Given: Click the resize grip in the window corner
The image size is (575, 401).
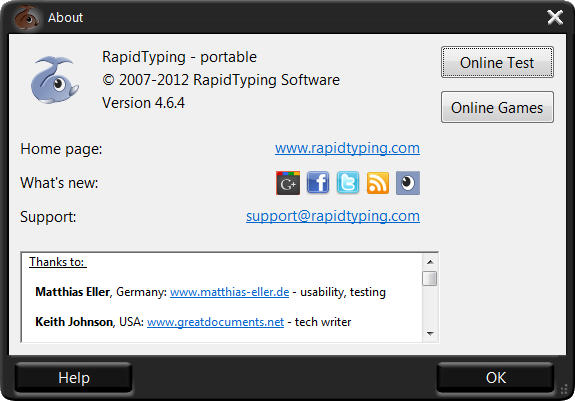Looking at the screenshot, I should pyautogui.click(x=565, y=389).
